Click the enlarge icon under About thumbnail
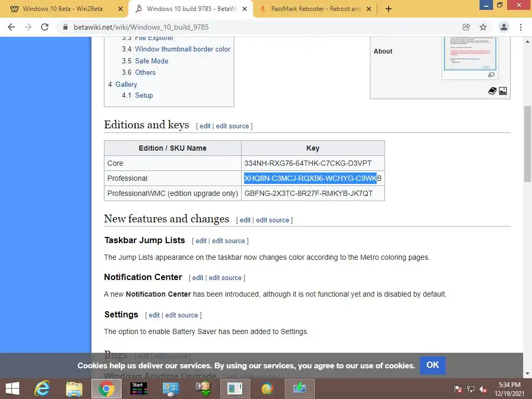532x399 pixels. tap(491, 75)
